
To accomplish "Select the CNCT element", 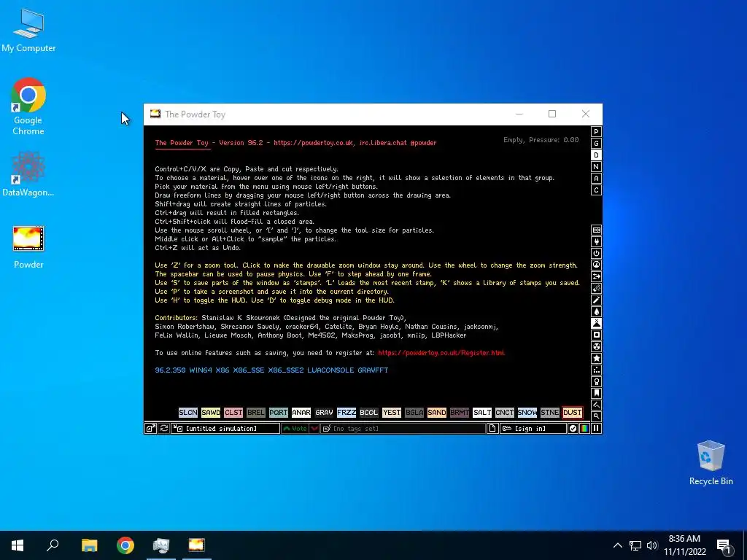I will click(505, 413).
